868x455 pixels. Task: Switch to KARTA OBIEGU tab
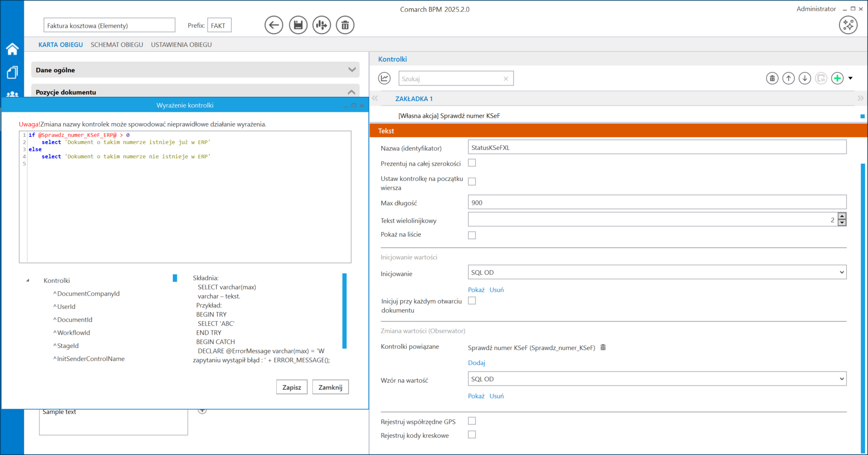(x=61, y=44)
